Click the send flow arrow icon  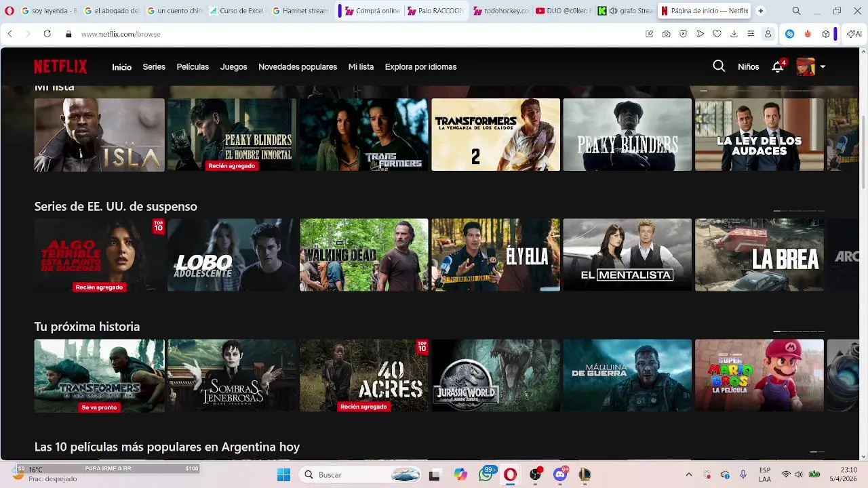(700, 34)
